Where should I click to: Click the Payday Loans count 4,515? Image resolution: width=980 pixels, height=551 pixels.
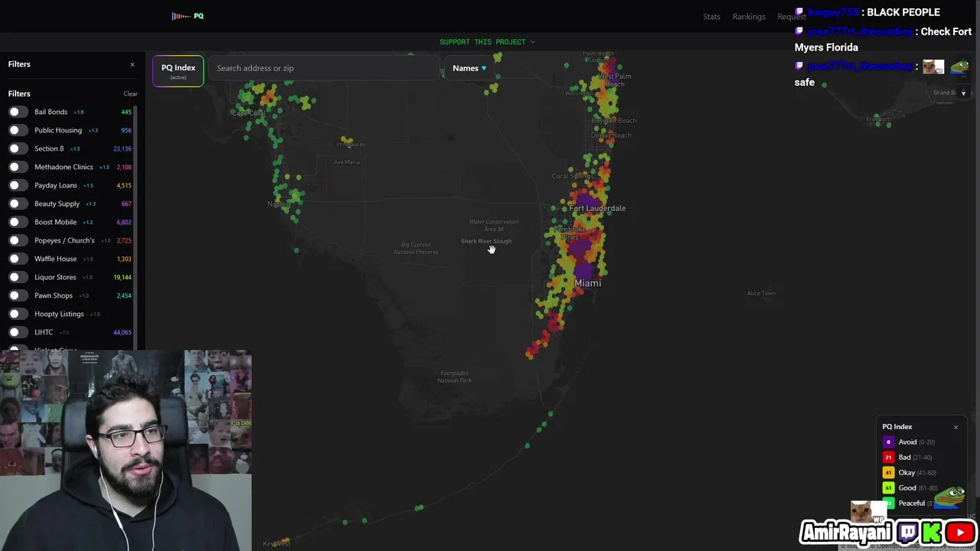(124, 185)
